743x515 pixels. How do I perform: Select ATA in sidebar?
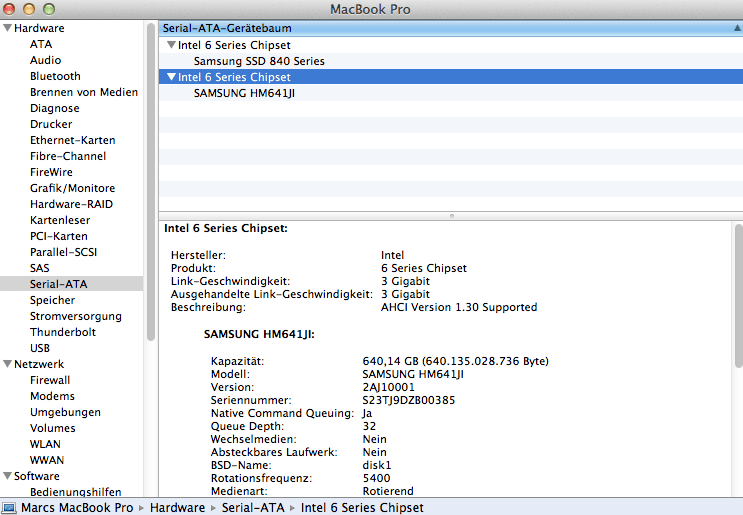[x=41, y=44]
